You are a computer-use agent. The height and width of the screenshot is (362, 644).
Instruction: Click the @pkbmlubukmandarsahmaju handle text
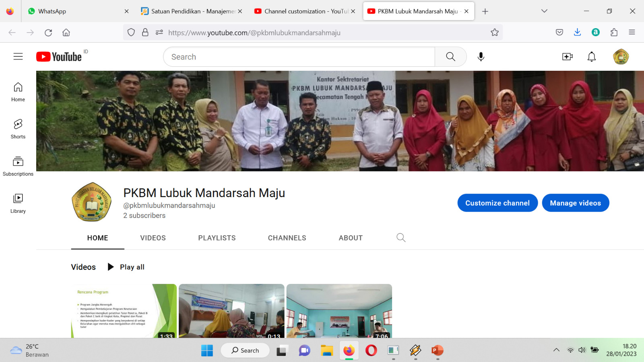click(x=169, y=205)
